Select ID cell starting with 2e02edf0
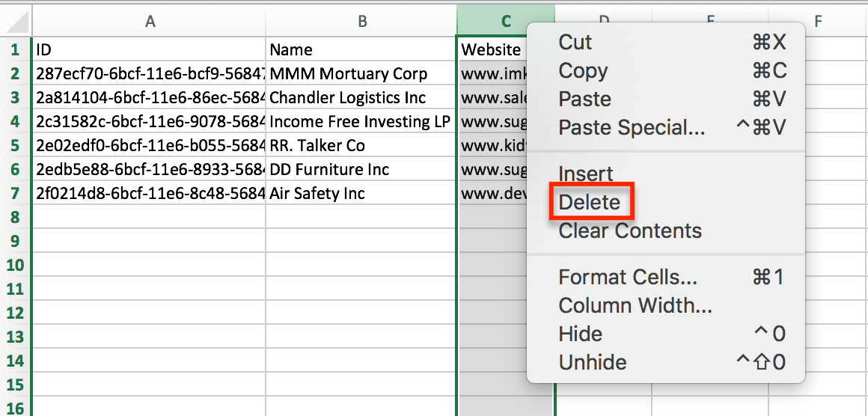The width and height of the screenshot is (868, 416). (149, 145)
